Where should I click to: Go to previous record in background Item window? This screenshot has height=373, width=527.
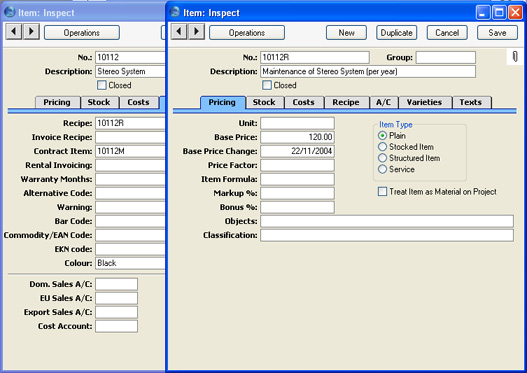[14, 32]
